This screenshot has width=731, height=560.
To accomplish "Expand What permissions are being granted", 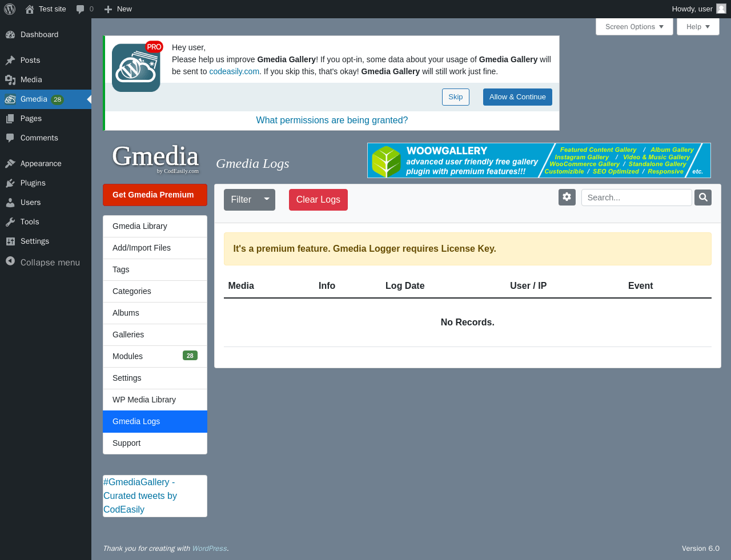I will click(332, 120).
